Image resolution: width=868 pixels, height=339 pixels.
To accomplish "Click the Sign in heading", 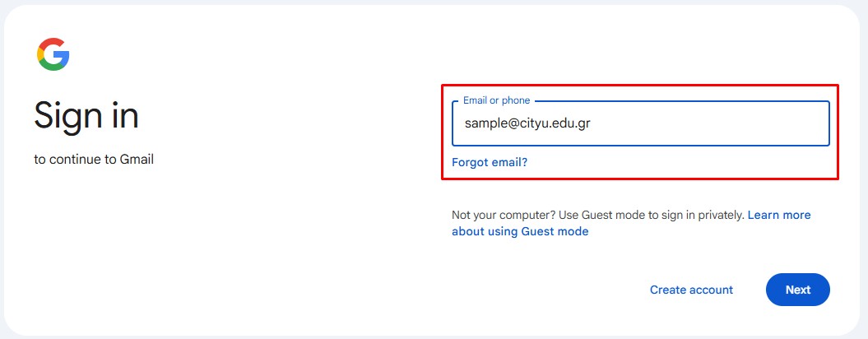I will click(86, 116).
